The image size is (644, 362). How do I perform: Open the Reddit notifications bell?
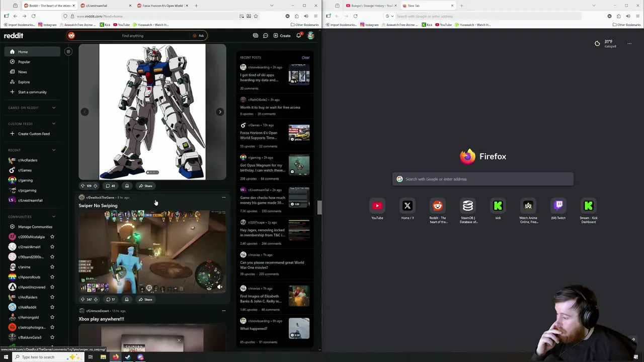click(x=299, y=36)
